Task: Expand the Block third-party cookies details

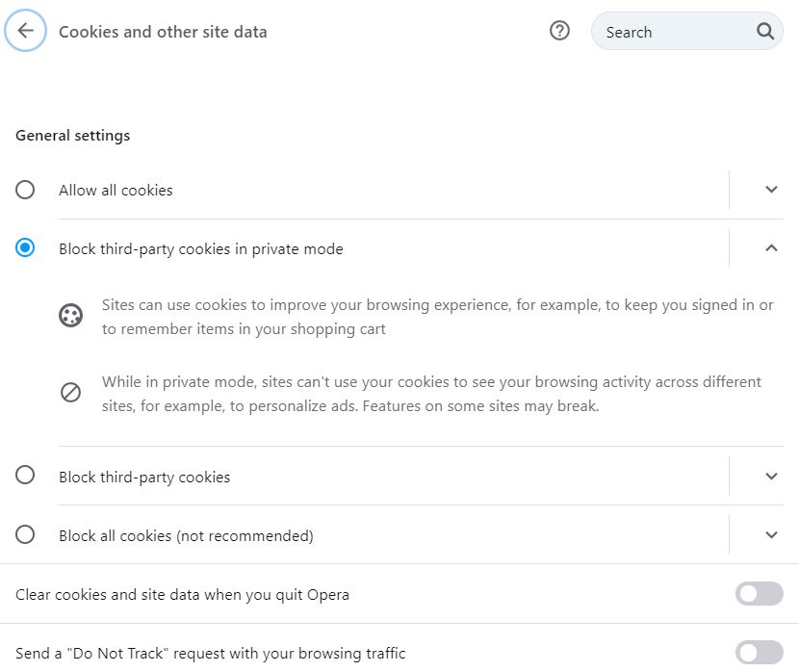Action: (770, 477)
